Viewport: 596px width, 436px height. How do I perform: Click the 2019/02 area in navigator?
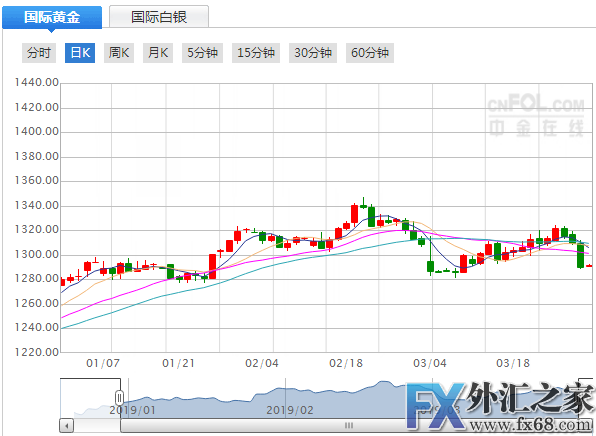[290, 410]
